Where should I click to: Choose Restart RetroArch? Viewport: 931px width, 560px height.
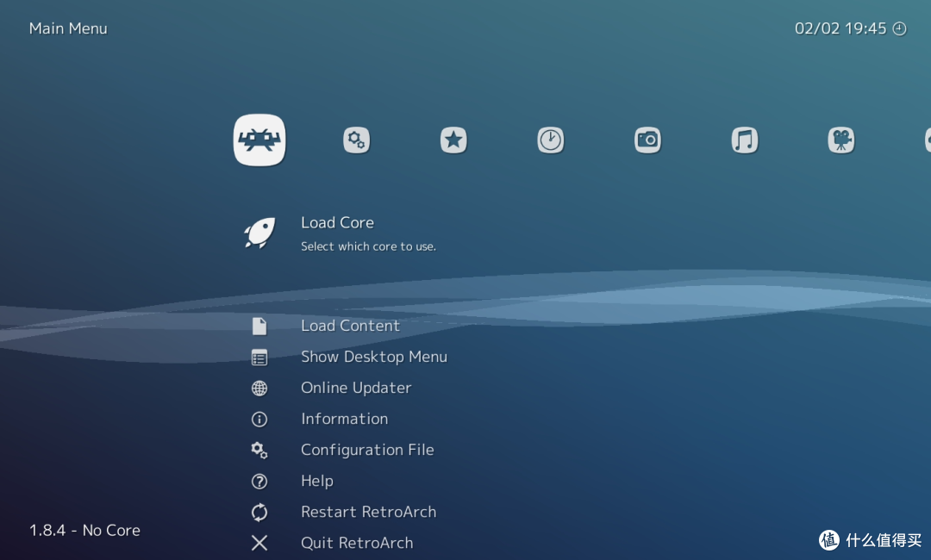pos(369,512)
